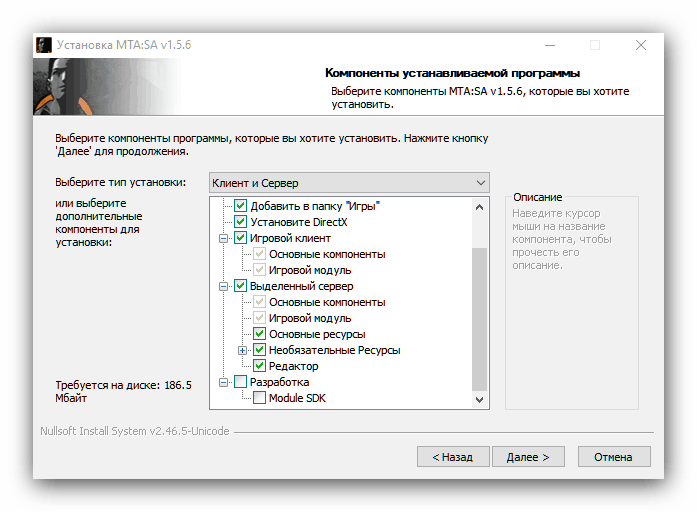Click the "< Назад" button

453,457
